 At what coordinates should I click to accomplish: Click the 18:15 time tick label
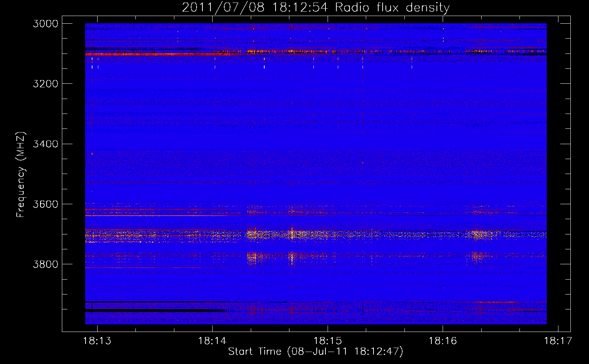(328, 341)
